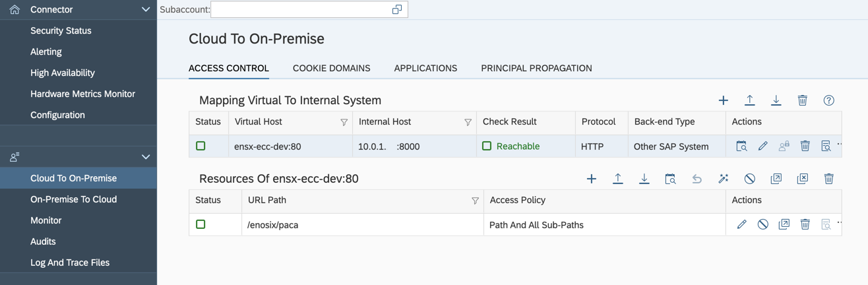Edit the ensx-ecc-dev:80 mapping with pencil icon
The height and width of the screenshot is (285, 868).
[763, 146]
